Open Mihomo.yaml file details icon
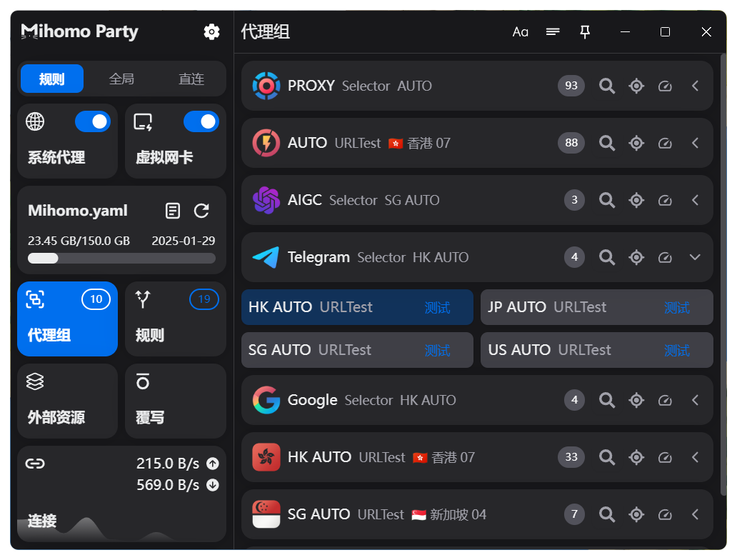Screen dimensions: 737x560 click(x=173, y=211)
